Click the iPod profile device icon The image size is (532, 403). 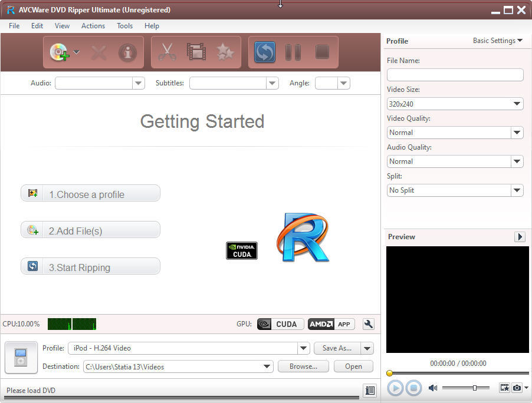(x=21, y=357)
